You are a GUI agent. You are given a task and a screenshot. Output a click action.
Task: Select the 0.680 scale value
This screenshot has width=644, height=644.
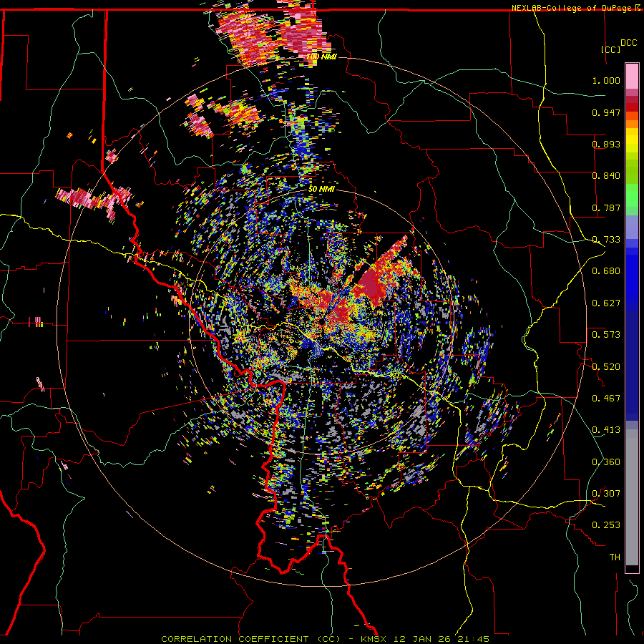[606, 271]
